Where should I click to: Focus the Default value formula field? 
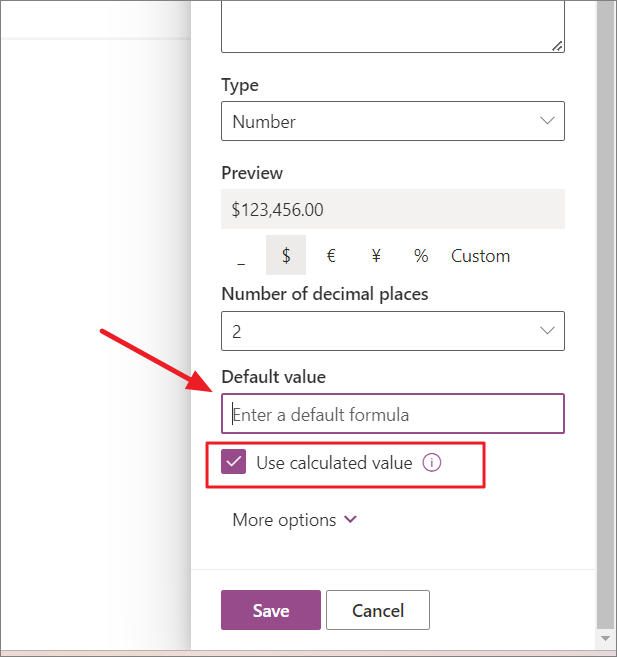[x=393, y=414]
